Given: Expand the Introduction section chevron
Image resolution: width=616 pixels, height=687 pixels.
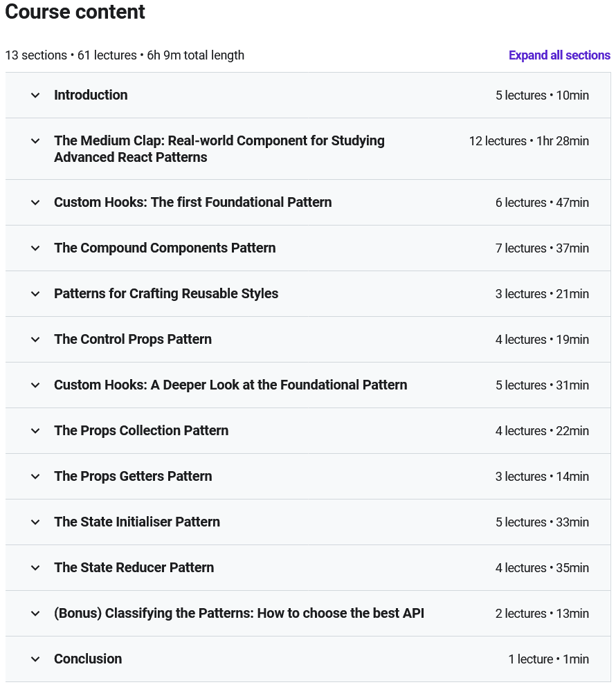Looking at the screenshot, I should pyautogui.click(x=35, y=95).
